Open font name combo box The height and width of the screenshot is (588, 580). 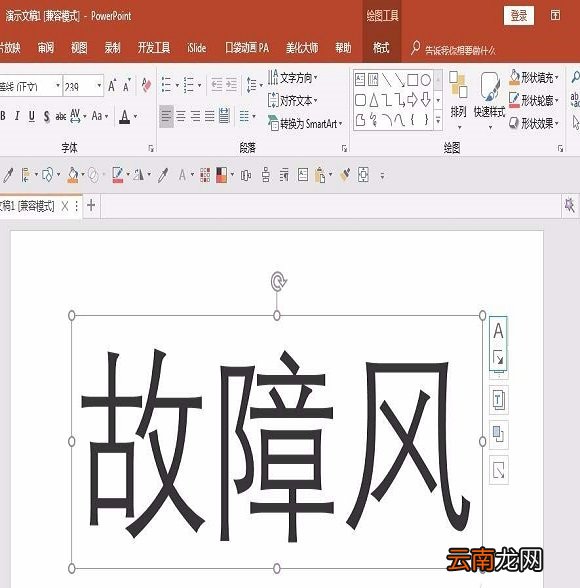point(30,86)
